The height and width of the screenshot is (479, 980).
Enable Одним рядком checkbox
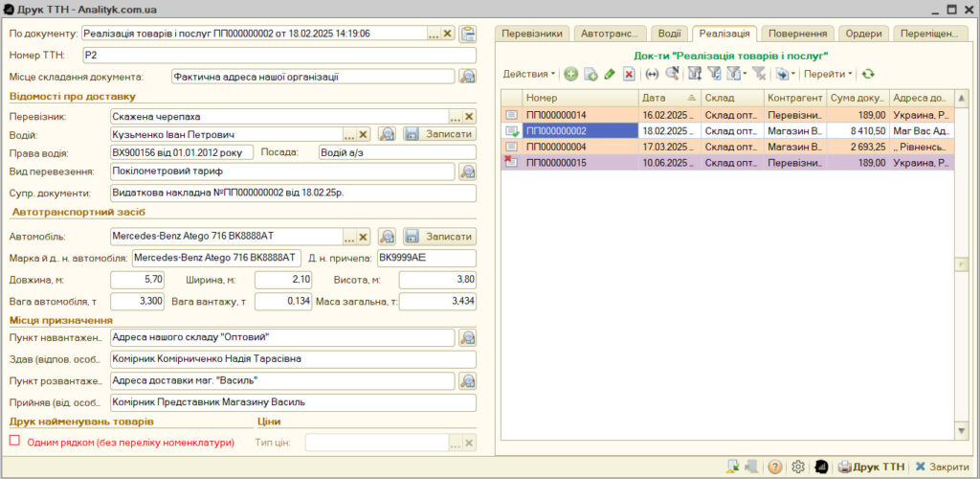(15, 441)
